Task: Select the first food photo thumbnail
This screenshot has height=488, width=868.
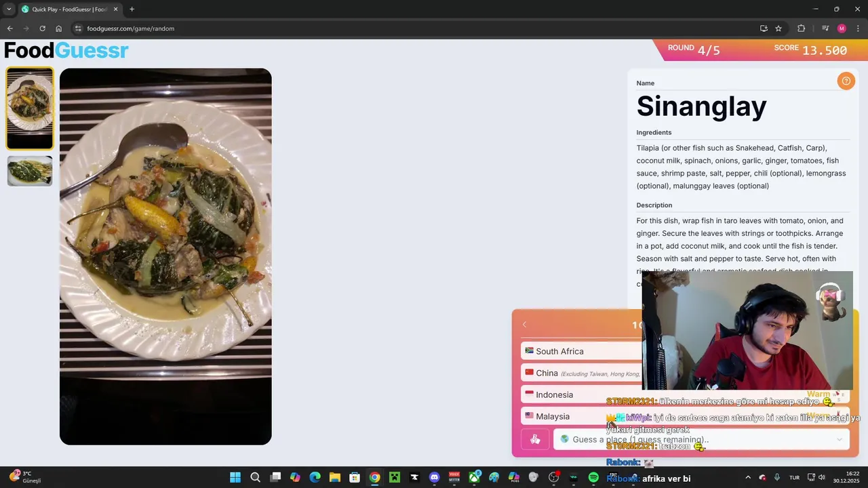Action: (30, 108)
